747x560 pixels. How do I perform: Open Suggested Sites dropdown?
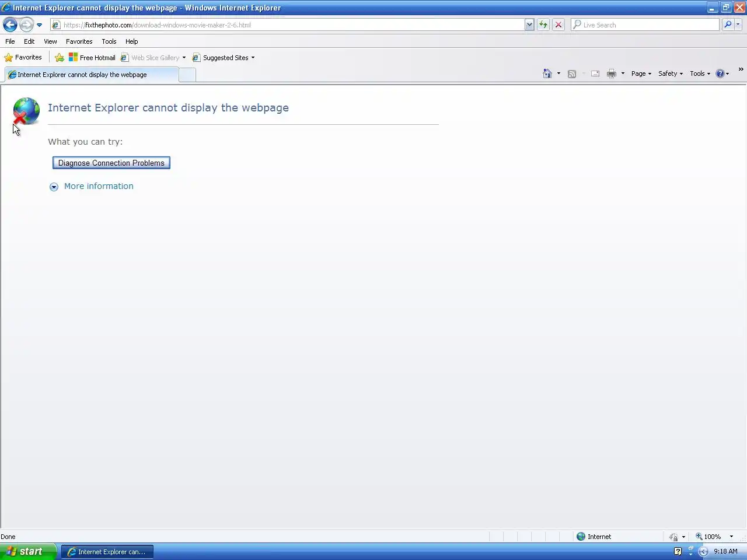(x=224, y=58)
